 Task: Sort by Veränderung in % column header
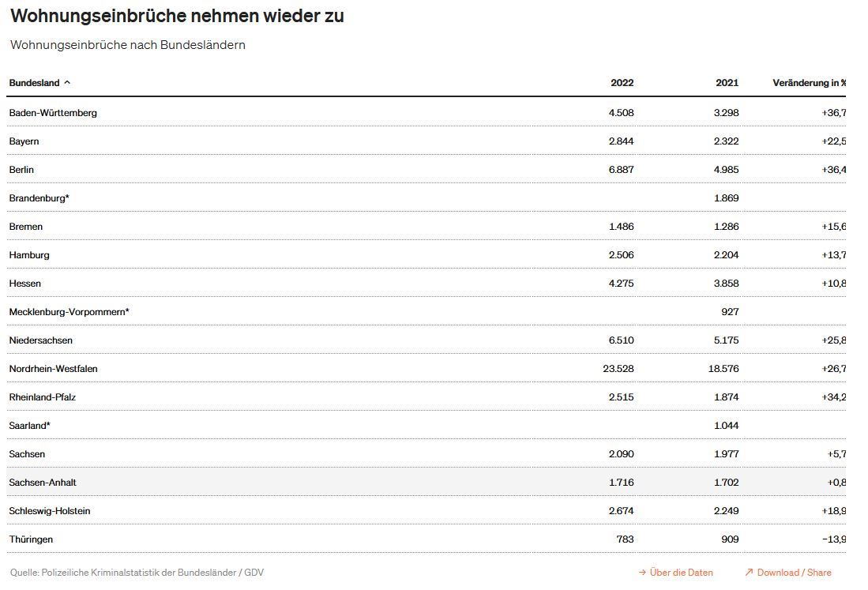[x=810, y=82]
